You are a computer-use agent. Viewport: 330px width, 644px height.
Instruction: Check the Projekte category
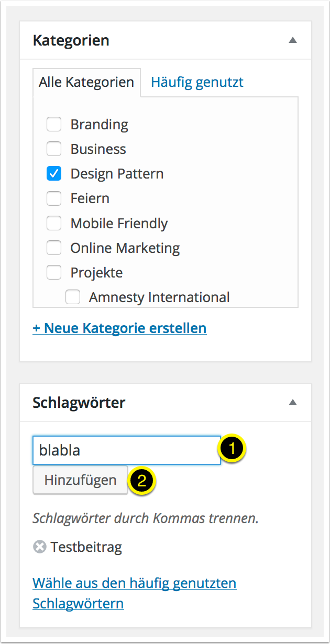[x=54, y=272]
